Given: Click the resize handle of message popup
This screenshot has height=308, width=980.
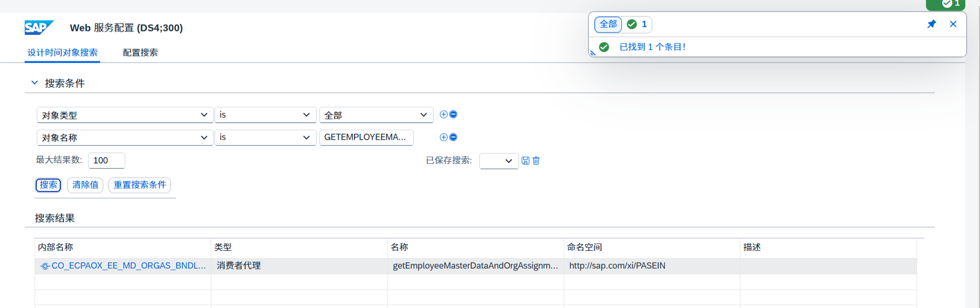Looking at the screenshot, I should tap(593, 53).
